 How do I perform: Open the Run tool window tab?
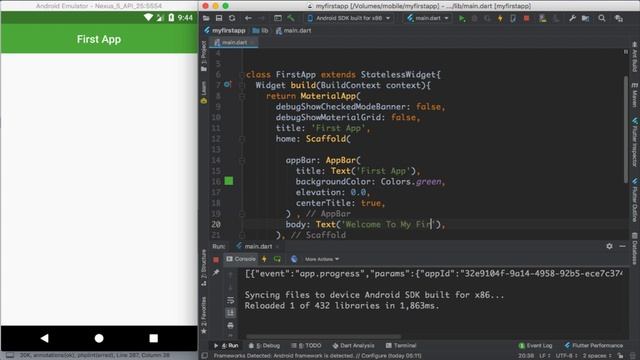point(226,346)
